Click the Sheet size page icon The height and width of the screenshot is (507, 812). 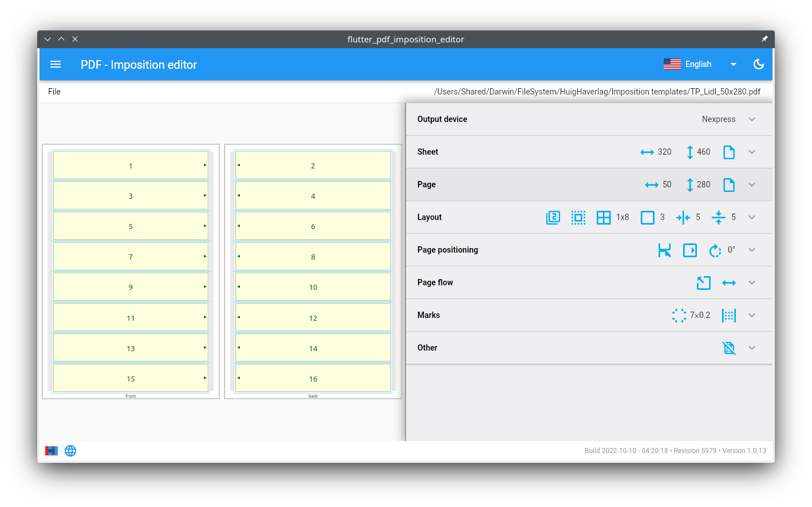728,152
